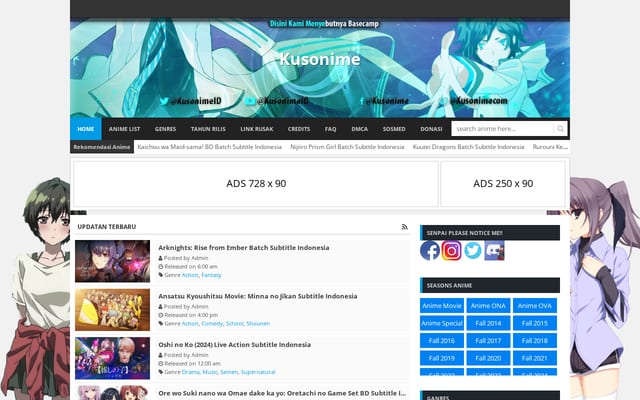Open the Facebook social icon
This screenshot has width=640, height=400.
tap(430, 250)
